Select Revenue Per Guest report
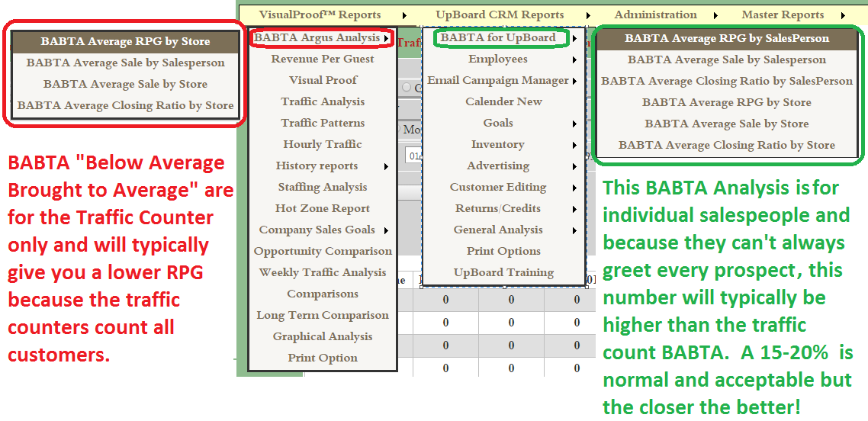Screen dimensions: 868x421 [322, 59]
